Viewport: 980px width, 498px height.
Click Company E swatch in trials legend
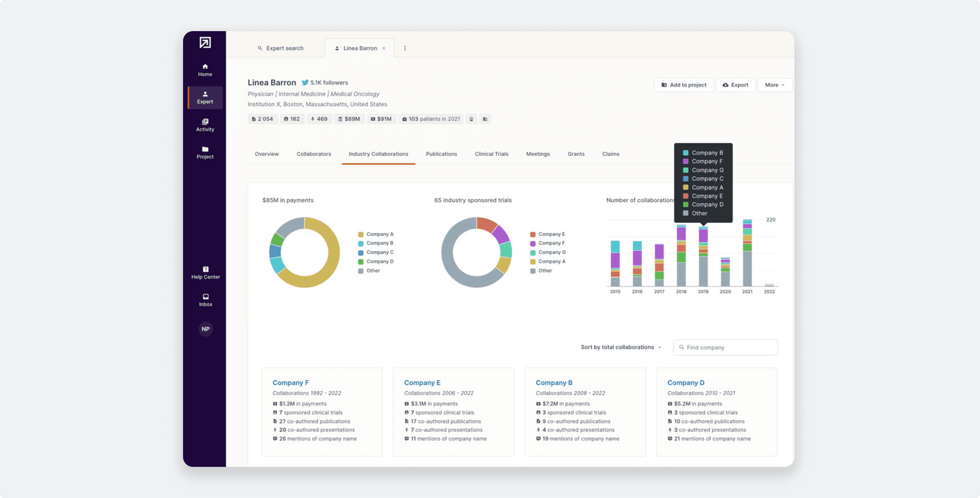[533, 234]
